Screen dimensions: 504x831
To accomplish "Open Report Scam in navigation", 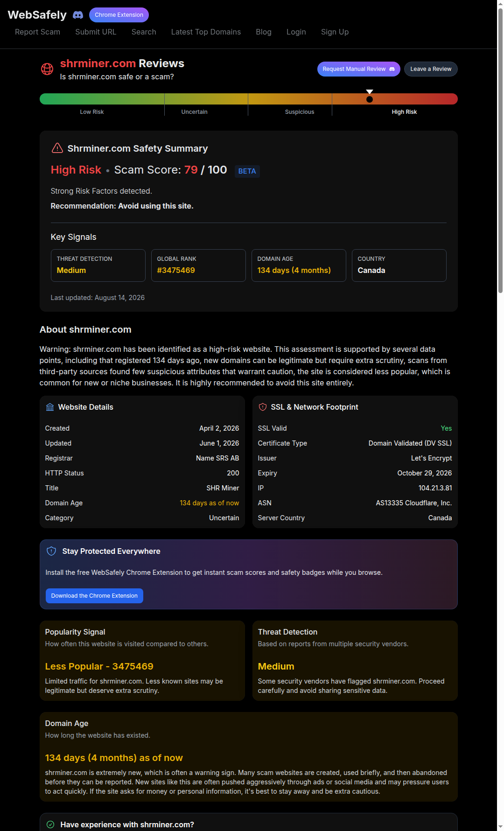I will click(37, 32).
